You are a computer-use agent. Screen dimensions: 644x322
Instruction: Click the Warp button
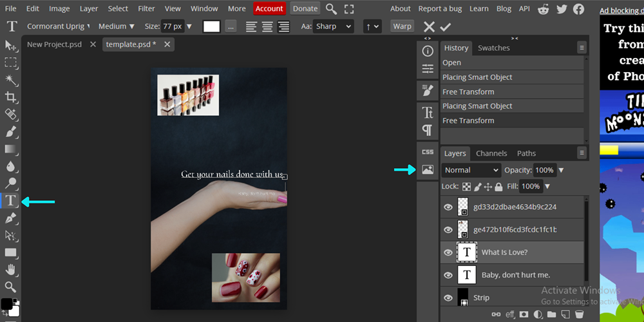[x=402, y=26]
